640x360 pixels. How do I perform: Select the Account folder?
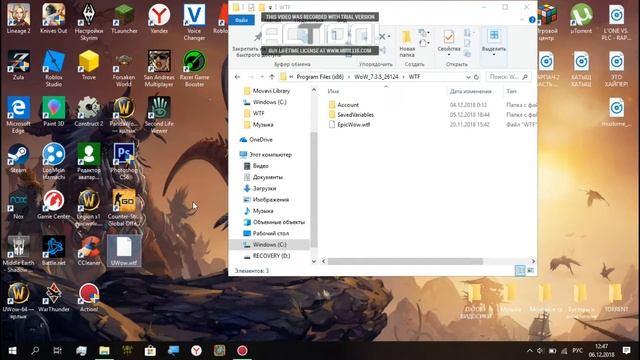[348, 105]
